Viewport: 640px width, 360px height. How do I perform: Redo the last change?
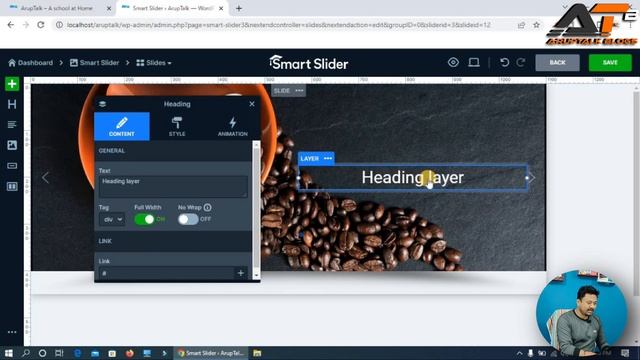tap(521, 62)
